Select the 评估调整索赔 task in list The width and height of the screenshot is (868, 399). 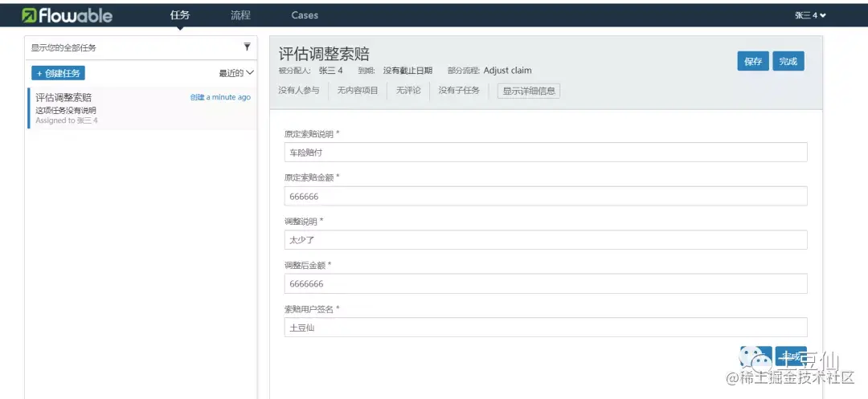(x=142, y=108)
